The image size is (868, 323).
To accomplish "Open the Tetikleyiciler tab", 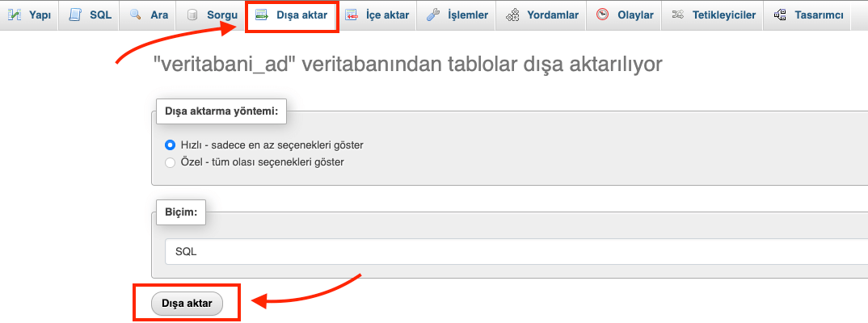I will point(714,15).
